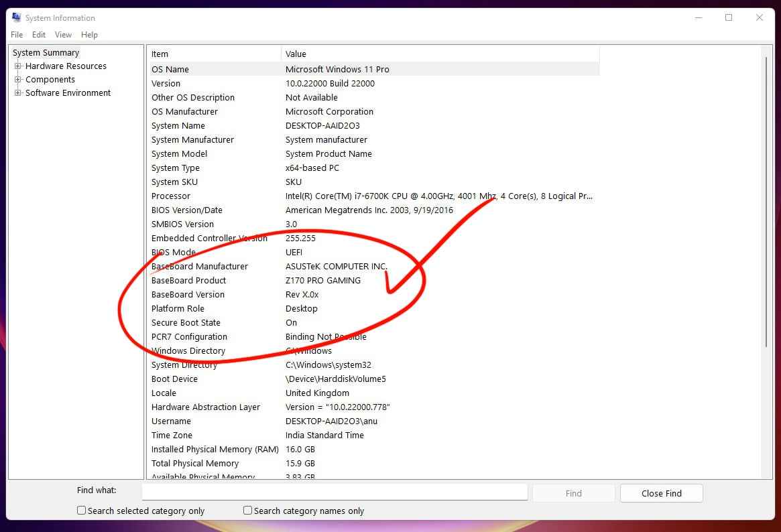Expand the Hardware Resources tree node

point(18,66)
